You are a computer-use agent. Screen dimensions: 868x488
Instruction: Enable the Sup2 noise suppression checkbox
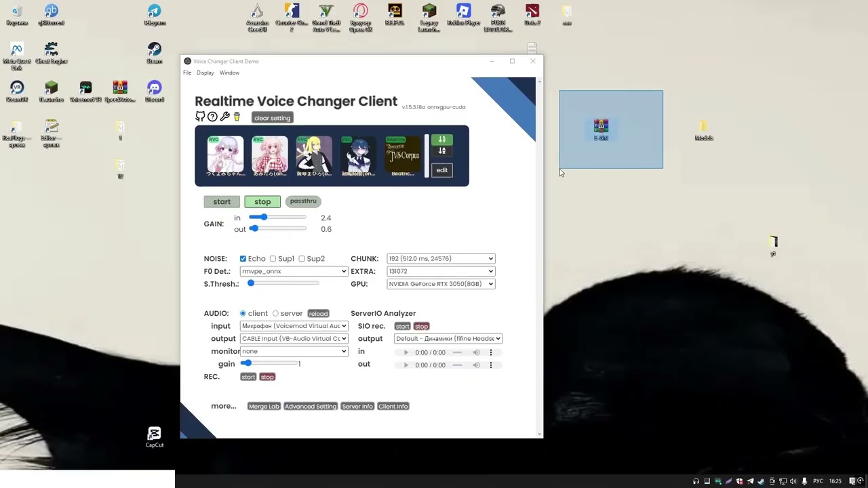point(302,259)
